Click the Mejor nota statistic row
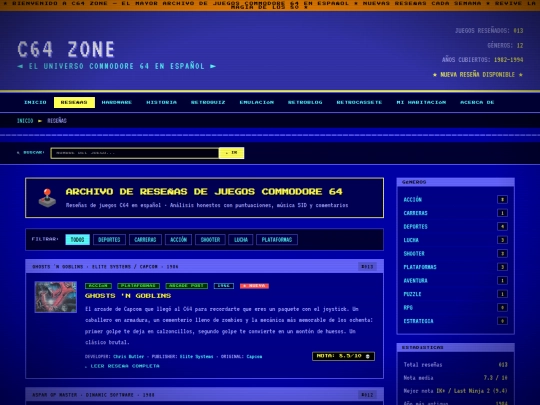Screen dimensions: 540x405 [x=455, y=391]
